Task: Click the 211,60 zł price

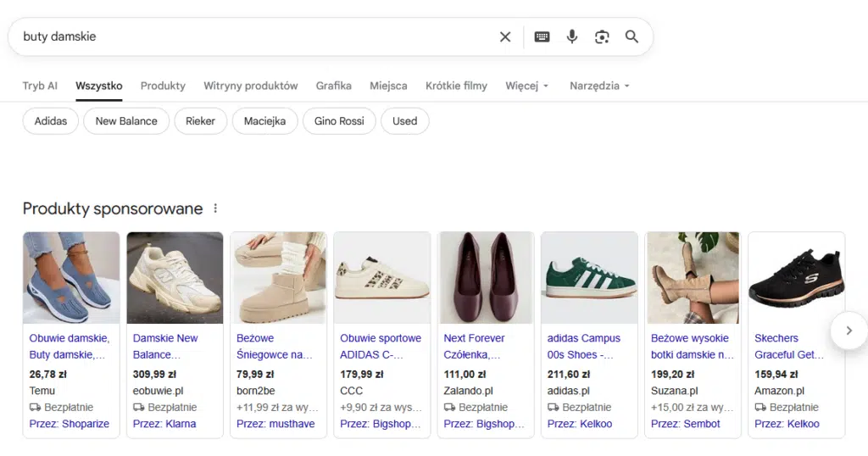Action: pos(569,375)
